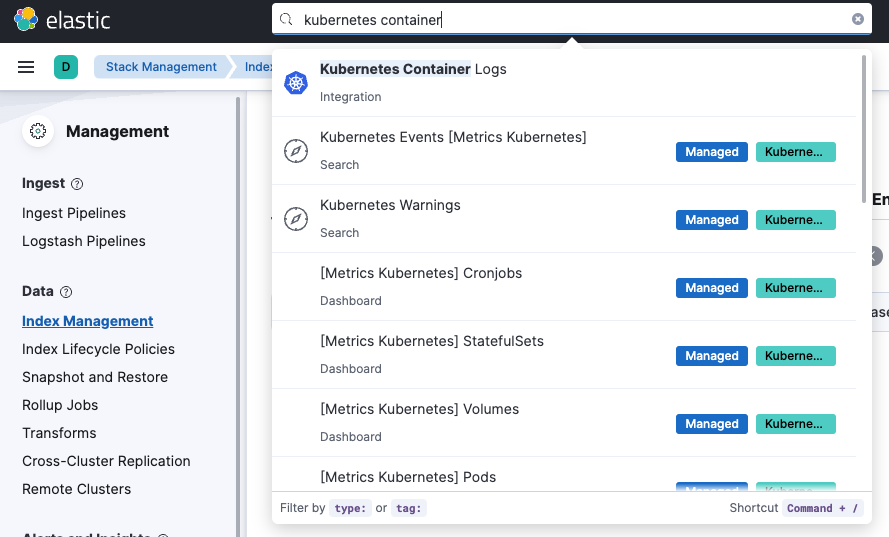The height and width of the screenshot is (537, 889).
Task: Open Transforms page
Action: pos(59,433)
